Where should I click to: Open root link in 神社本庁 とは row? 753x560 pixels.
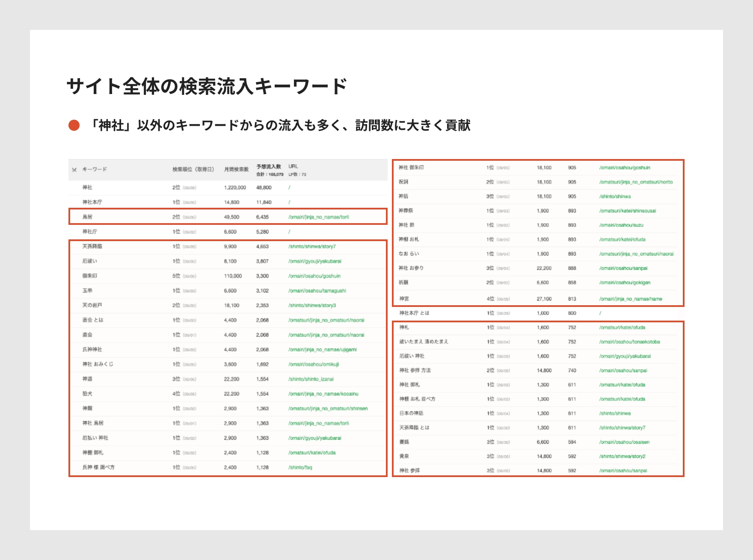point(600,313)
